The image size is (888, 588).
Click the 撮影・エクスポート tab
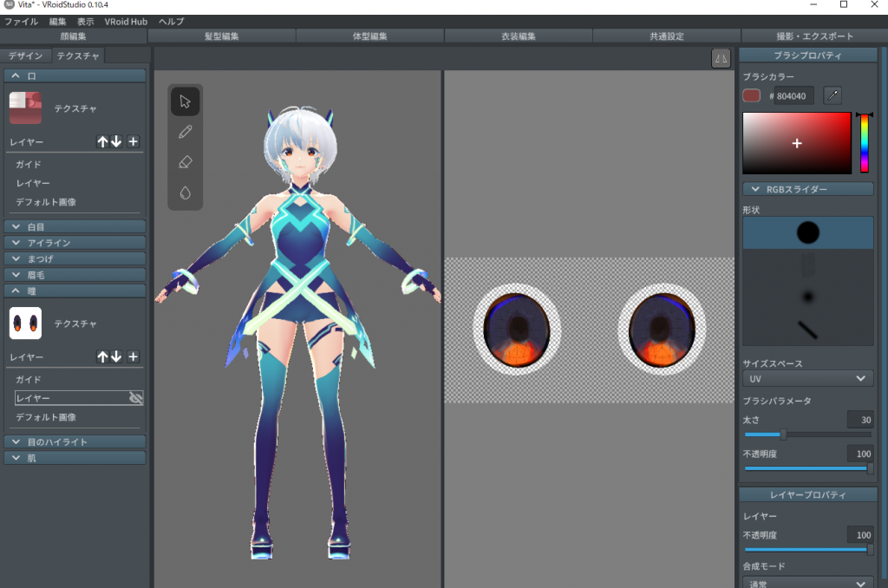(814, 36)
